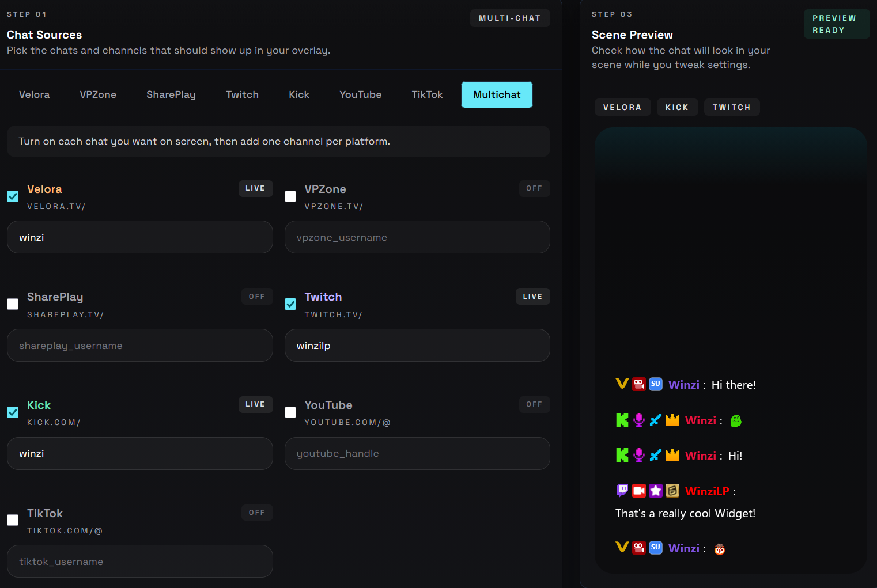Click the red camera badge next to WinziLP
The height and width of the screenshot is (588, 877).
(638, 491)
